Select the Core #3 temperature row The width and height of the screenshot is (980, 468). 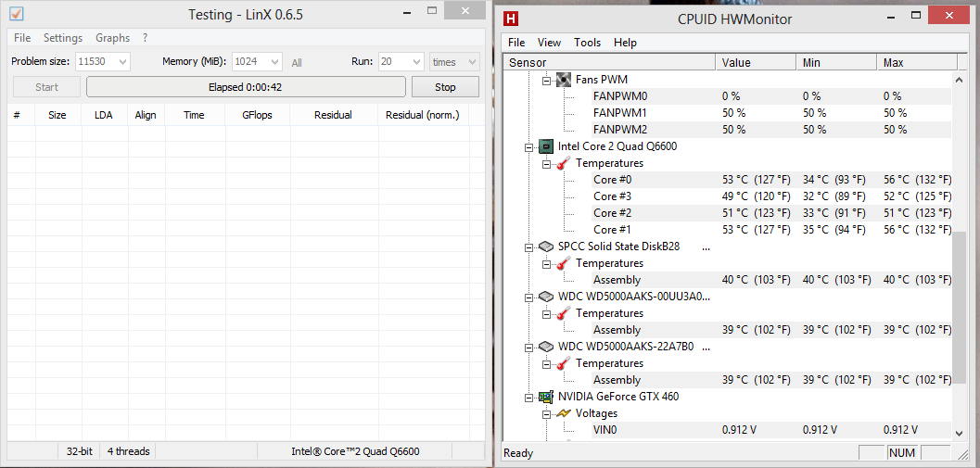point(771,196)
